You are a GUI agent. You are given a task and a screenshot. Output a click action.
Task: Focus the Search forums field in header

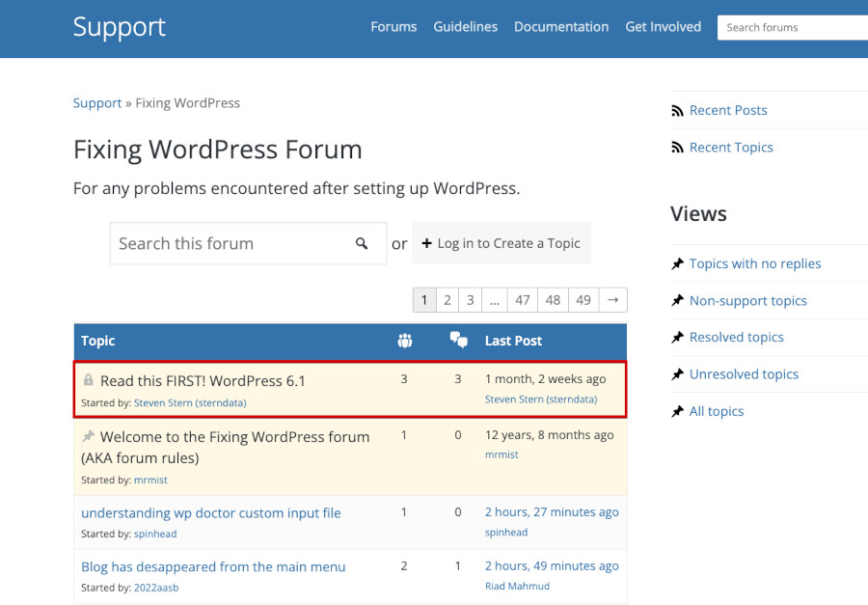pyautogui.click(x=792, y=28)
